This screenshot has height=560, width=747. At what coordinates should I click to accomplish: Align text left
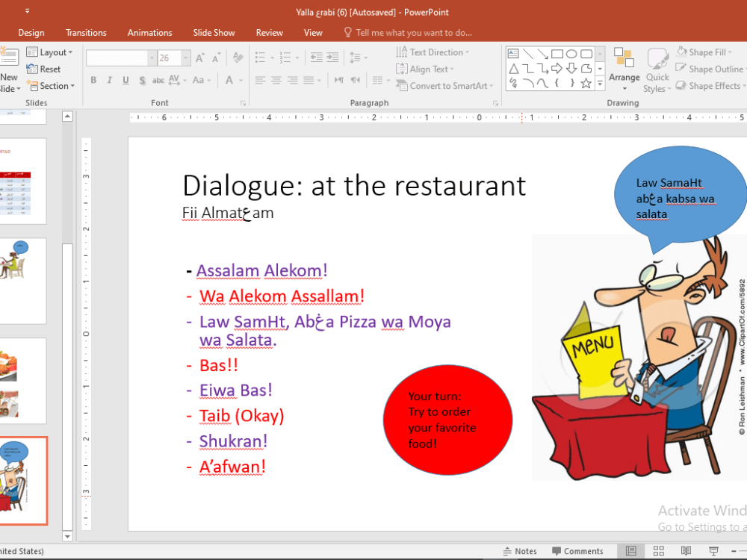[260, 80]
